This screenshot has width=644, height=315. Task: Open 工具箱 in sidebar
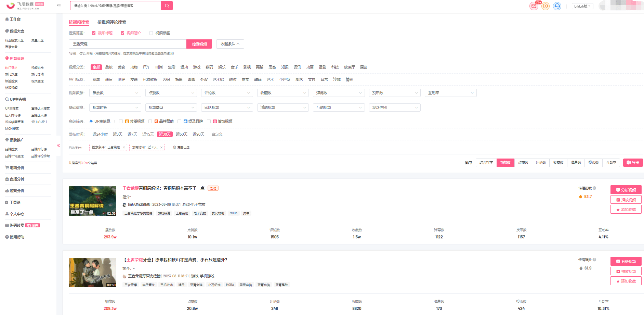click(x=13, y=202)
